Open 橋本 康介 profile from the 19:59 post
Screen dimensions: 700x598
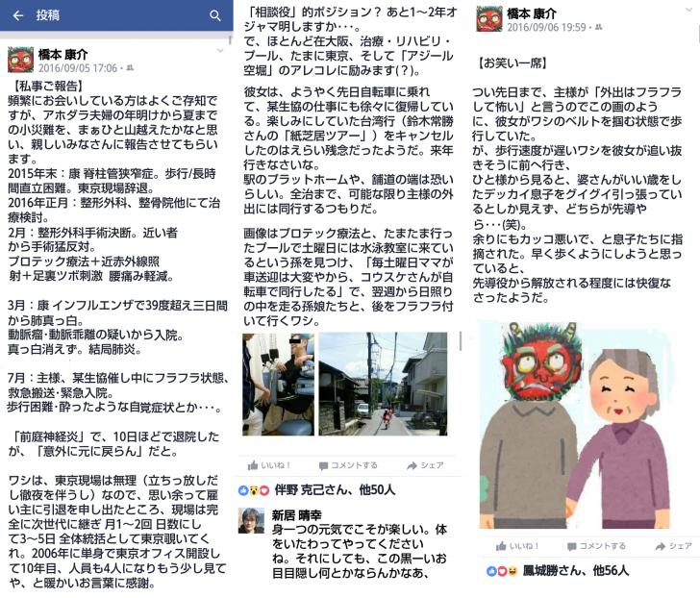[x=532, y=13]
